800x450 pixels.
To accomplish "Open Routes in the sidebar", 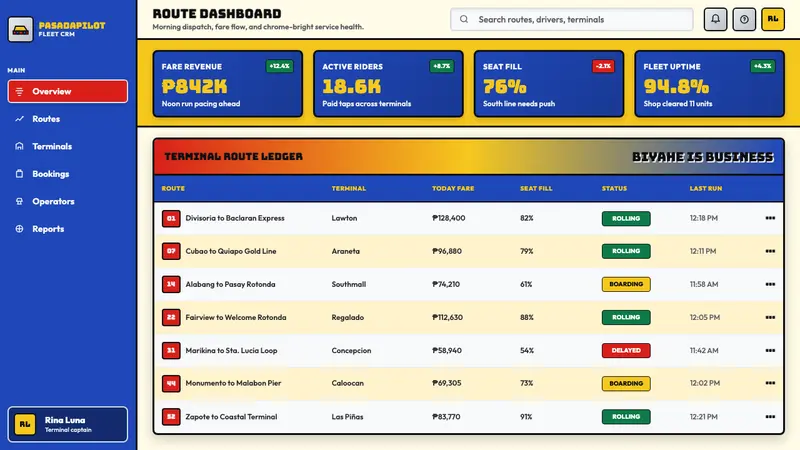I will tap(68, 119).
